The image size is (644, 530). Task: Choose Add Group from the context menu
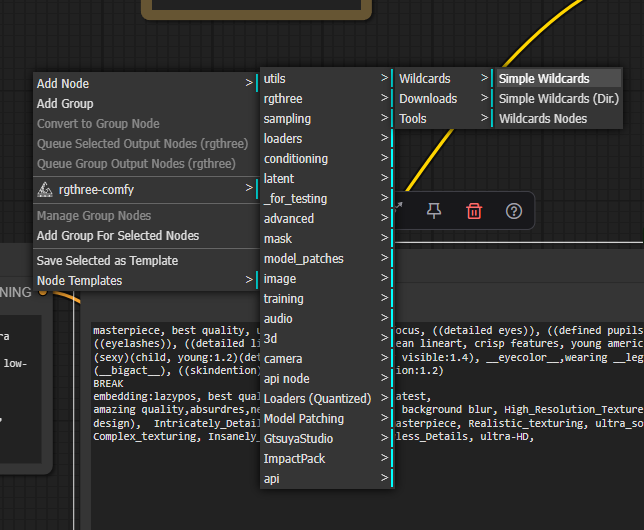145,104
